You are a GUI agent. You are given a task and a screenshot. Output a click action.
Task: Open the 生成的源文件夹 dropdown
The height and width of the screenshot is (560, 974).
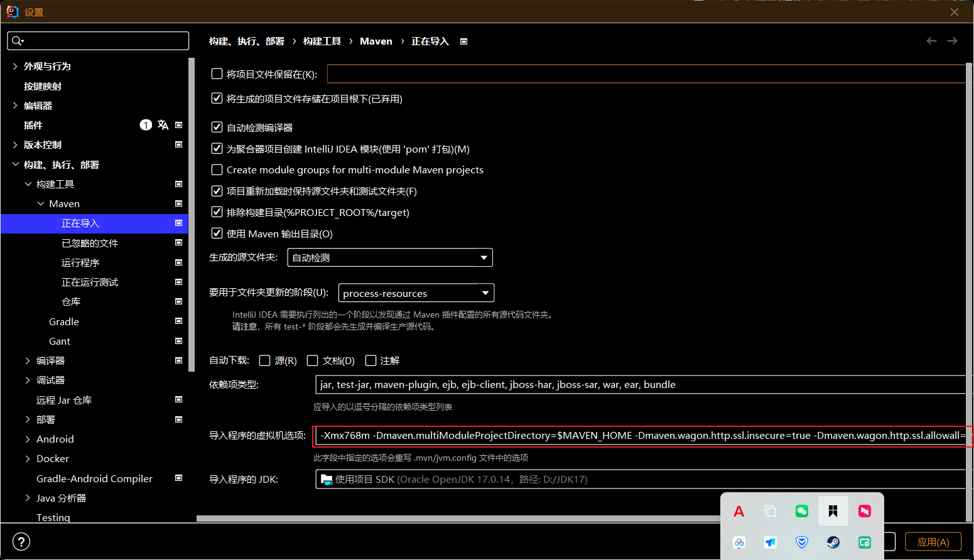(x=483, y=257)
